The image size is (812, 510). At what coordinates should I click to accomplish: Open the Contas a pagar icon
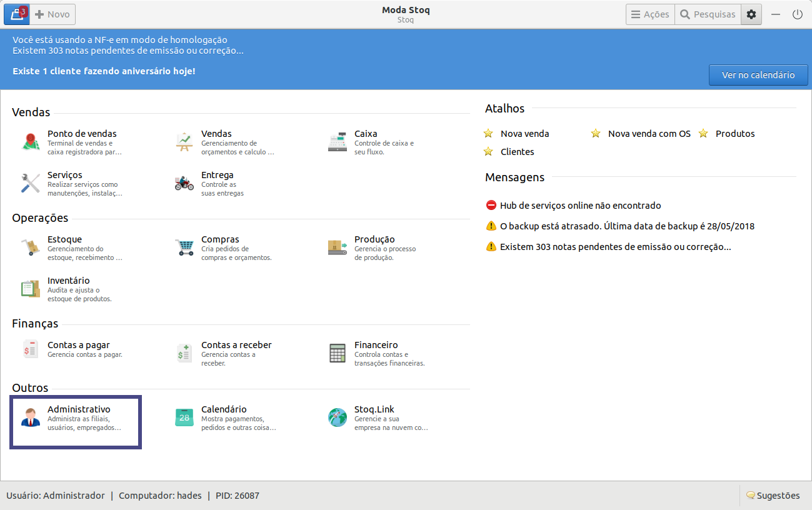pos(31,349)
